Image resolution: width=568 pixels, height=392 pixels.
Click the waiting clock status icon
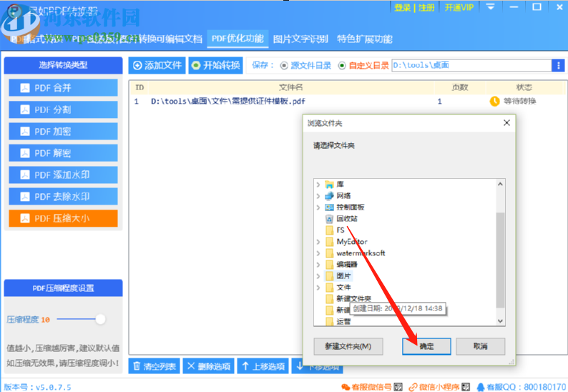(x=494, y=101)
